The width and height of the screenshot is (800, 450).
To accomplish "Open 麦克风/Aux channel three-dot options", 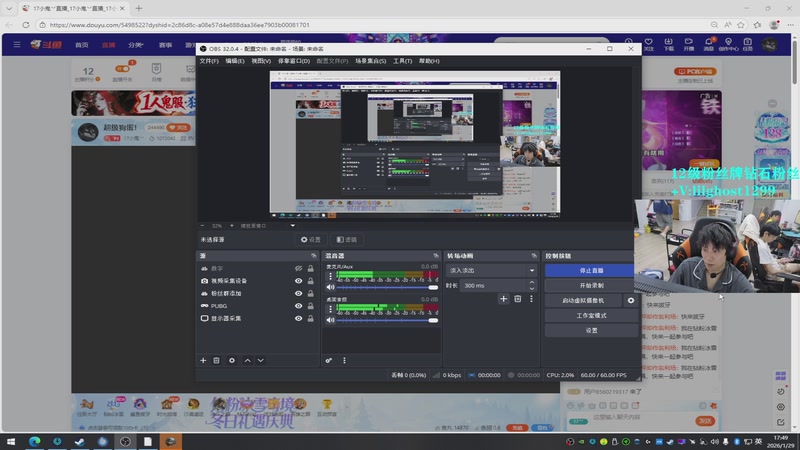I will coord(331,276).
